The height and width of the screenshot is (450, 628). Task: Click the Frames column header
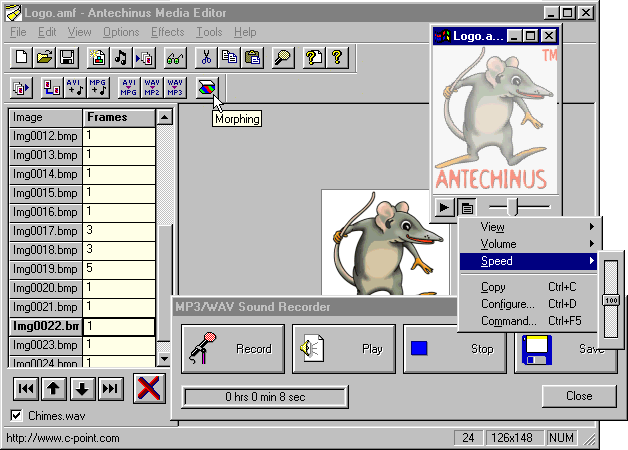[x=119, y=117]
